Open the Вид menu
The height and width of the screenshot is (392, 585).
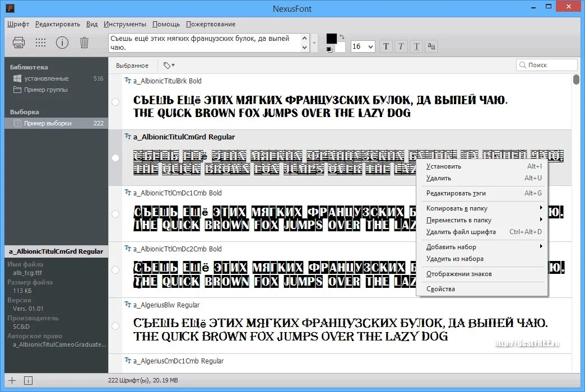click(92, 24)
